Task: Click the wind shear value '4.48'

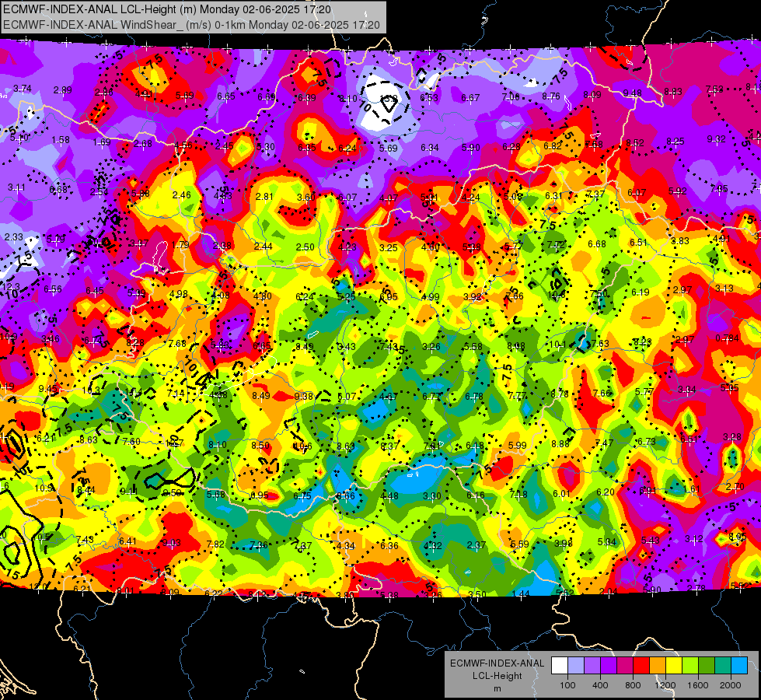Action: 389,496
